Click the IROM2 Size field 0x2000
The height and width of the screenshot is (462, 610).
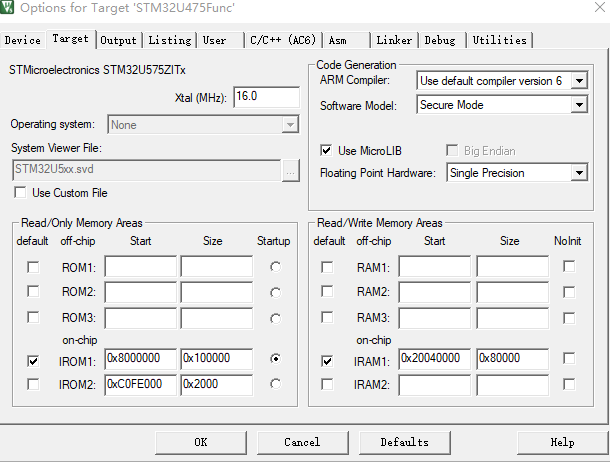tap(217, 385)
